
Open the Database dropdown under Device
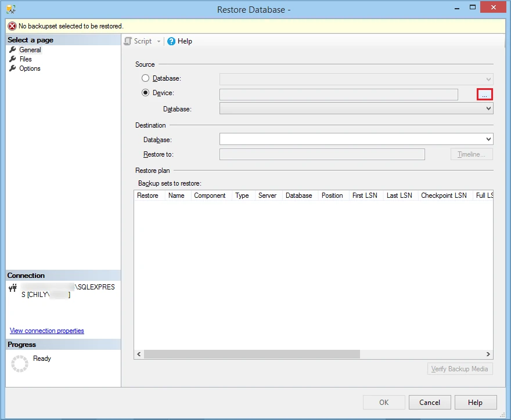click(356, 108)
